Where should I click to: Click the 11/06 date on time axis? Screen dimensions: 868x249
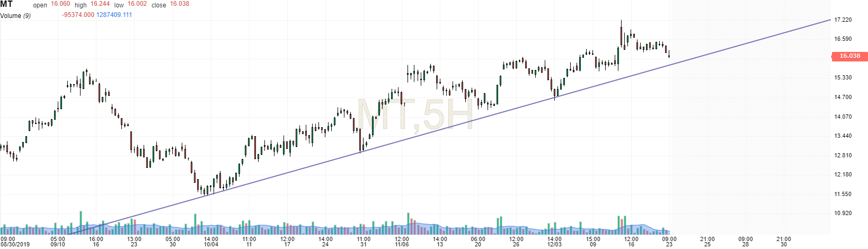pos(402,244)
